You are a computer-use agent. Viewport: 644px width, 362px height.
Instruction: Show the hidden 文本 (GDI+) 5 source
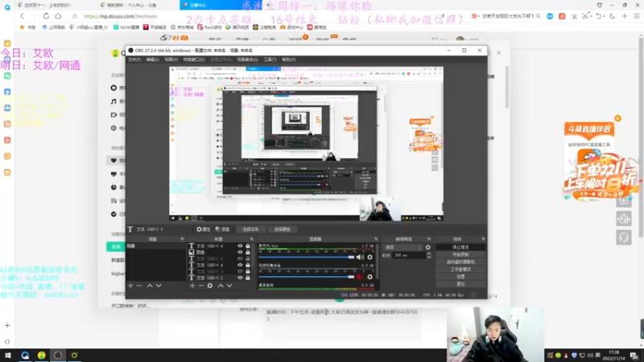240,258
